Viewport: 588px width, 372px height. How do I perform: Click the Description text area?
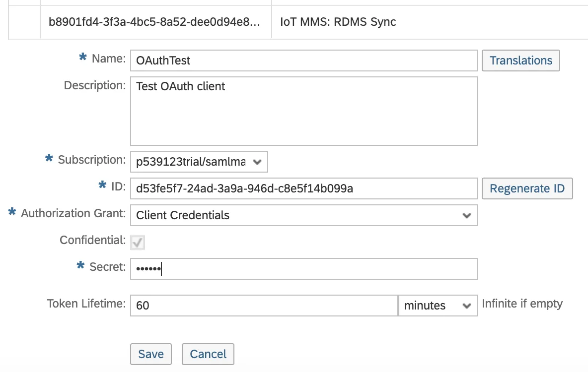[303, 111]
